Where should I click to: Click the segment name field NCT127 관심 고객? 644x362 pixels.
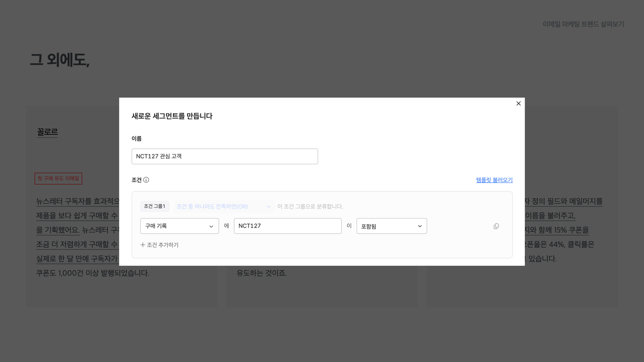pyautogui.click(x=224, y=157)
